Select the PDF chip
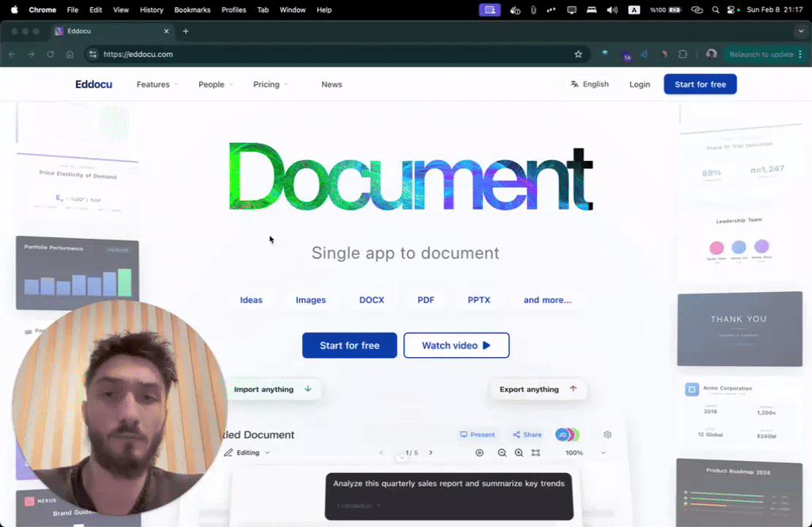The width and height of the screenshot is (812, 527). (x=426, y=300)
